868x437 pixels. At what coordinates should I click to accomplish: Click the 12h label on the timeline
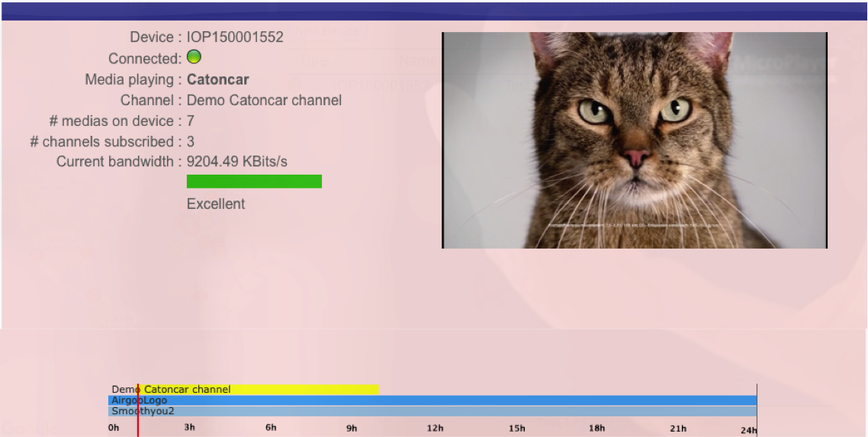[x=436, y=429]
